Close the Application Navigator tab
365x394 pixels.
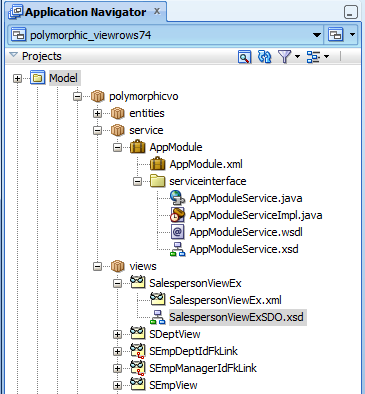coord(157,12)
